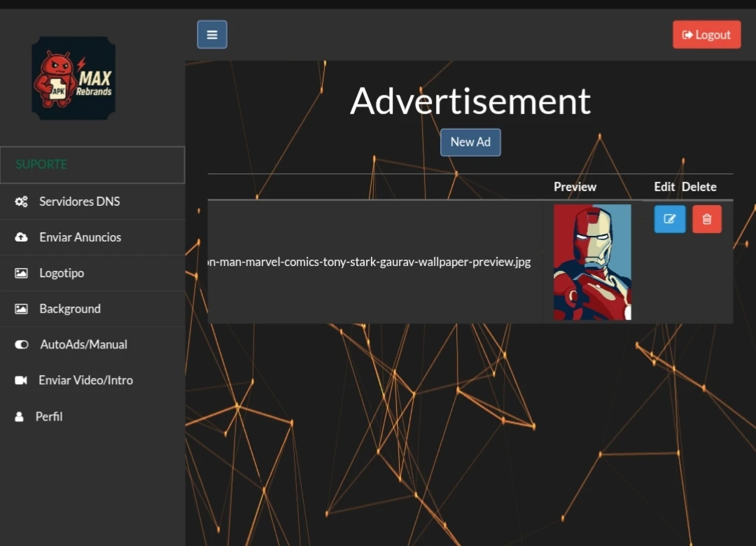This screenshot has height=546, width=756.
Task: Click the Logout button
Action: [706, 35]
